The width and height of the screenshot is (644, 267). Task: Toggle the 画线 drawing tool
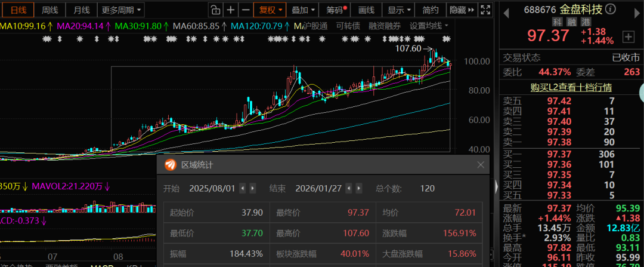coord(366,10)
